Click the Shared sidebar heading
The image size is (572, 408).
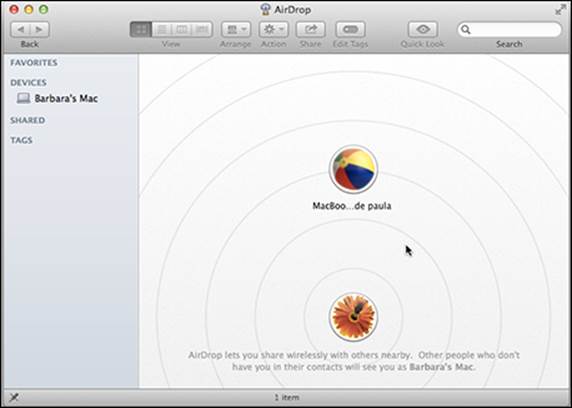point(28,120)
